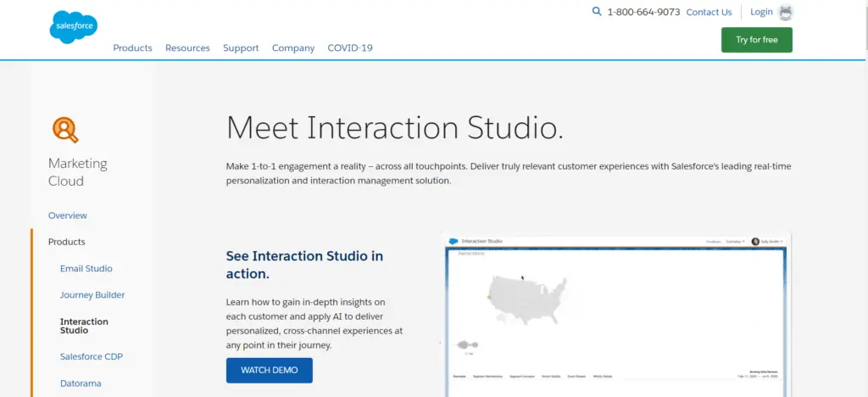Screen dimensions: 868x397
Task: Click the Astro mascot avatar icon
Action: [x=786, y=13]
